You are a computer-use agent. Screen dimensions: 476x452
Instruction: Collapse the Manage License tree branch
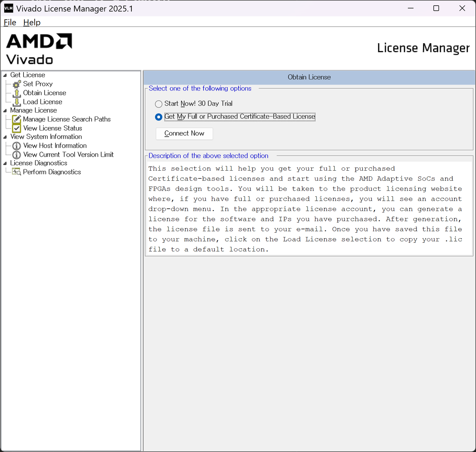[5, 110]
